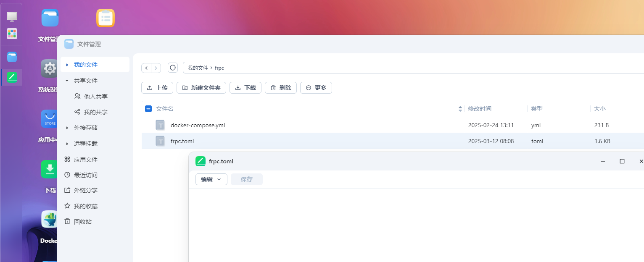Viewport: 644px width, 262px height.
Task: Go forward with the right arrow button
Action: [156, 68]
